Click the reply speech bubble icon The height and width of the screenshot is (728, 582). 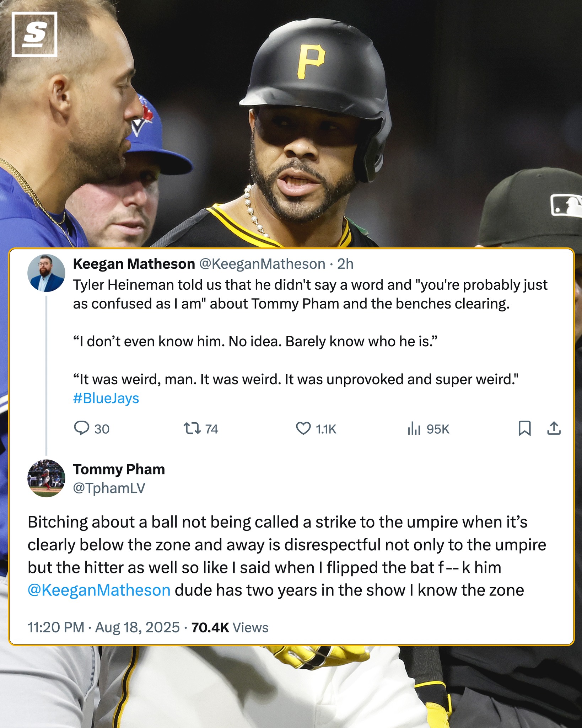click(81, 428)
